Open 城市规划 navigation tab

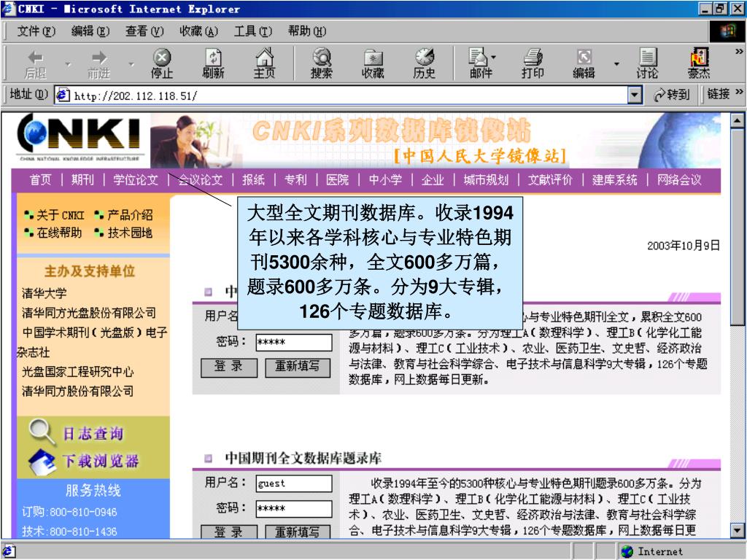pos(486,179)
